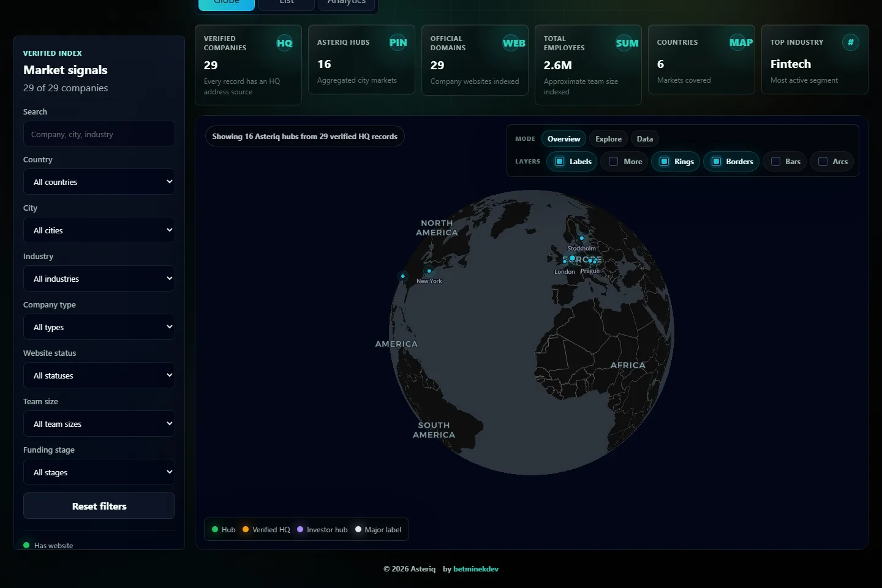Click the green Has website indicator dot

(x=26, y=545)
